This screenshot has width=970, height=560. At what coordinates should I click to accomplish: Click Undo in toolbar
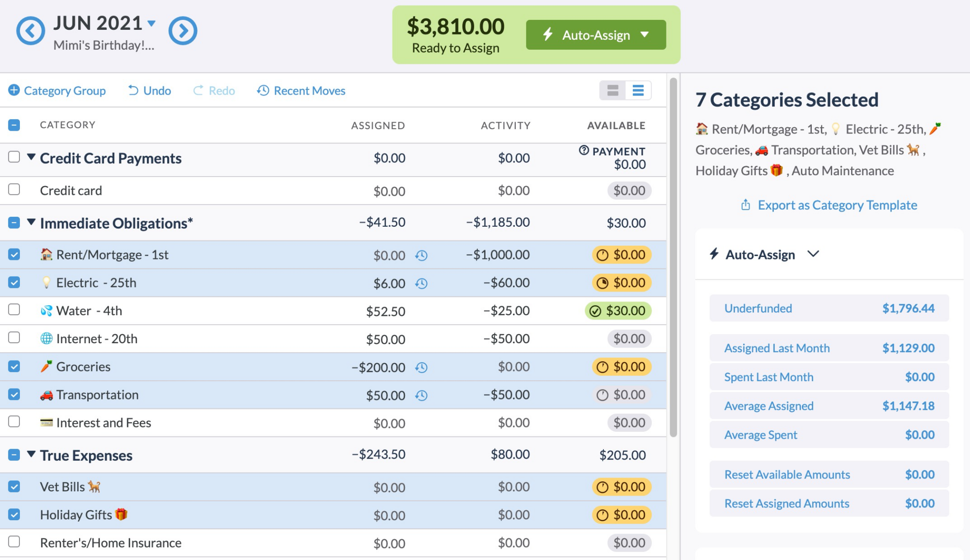[150, 90]
